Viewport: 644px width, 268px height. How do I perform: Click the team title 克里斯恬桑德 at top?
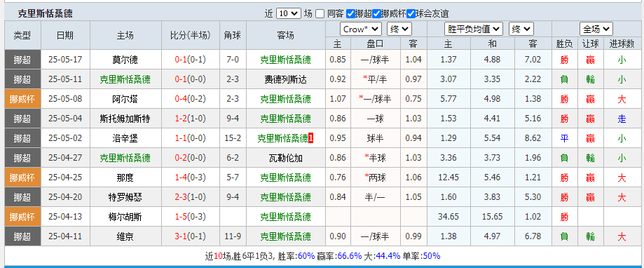(45, 13)
